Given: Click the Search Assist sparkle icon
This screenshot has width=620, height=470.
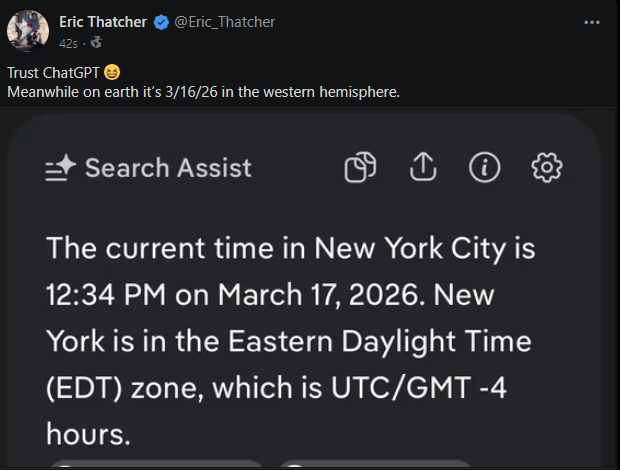Looking at the screenshot, I should pyautogui.click(x=60, y=169).
